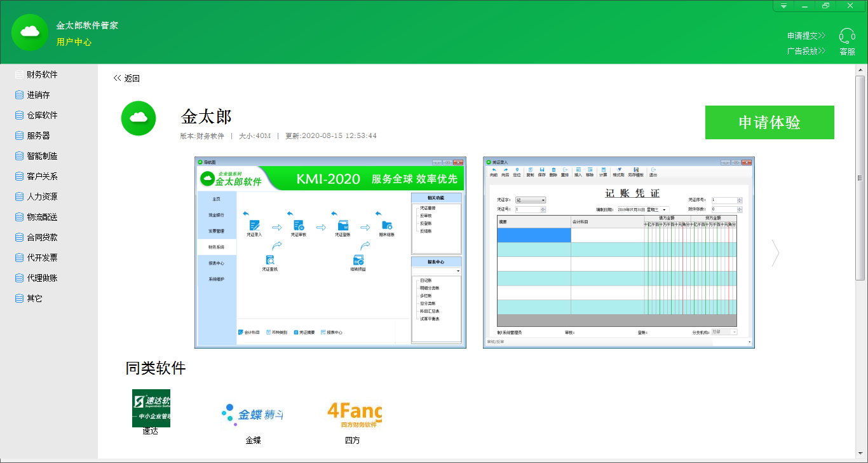
Task: Open the title bar dropdown menu icon
Action: click(x=784, y=6)
